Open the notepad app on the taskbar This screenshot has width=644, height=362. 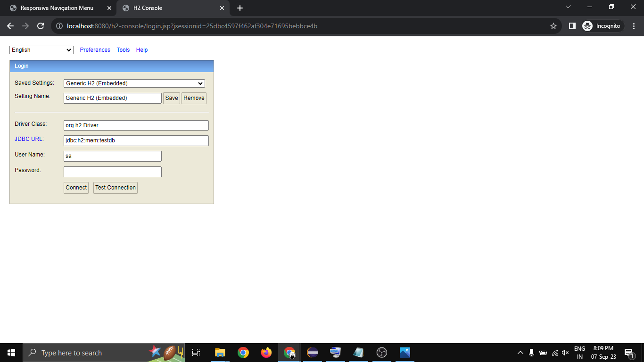coord(359,353)
